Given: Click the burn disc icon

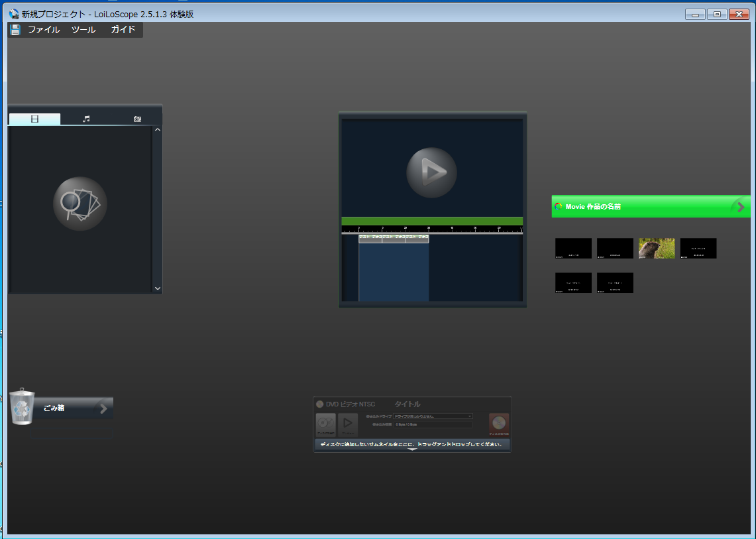Looking at the screenshot, I should pos(498,423).
